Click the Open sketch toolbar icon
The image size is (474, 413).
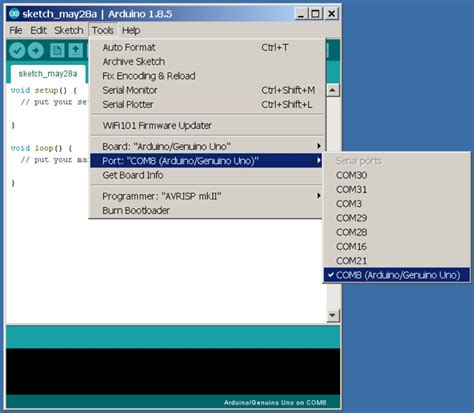click(76, 51)
